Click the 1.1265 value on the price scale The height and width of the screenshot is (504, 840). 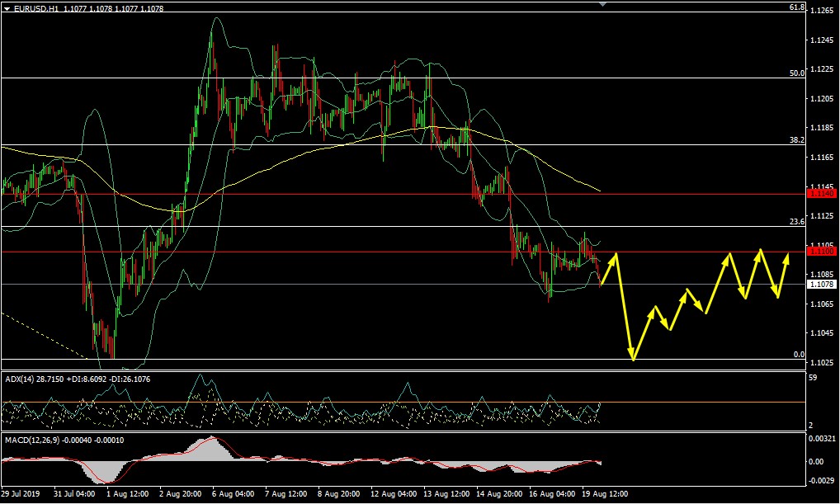(822, 11)
